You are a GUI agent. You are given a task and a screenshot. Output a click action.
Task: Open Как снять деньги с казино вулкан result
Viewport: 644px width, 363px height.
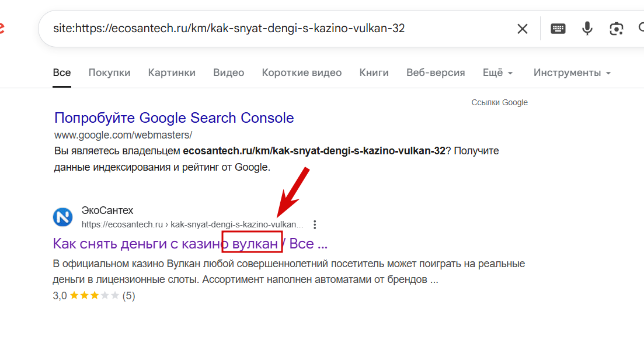[x=190, y=244]
